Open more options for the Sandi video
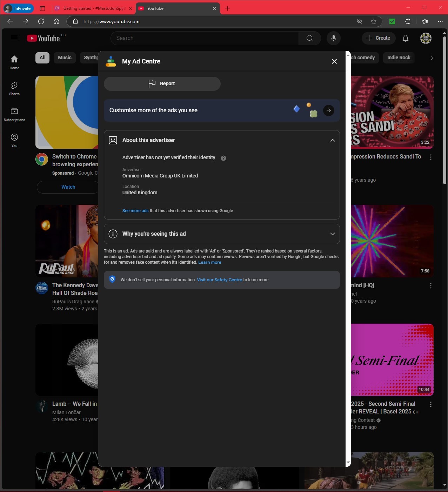This screenshot has width=448, height=492. point(431,157)
